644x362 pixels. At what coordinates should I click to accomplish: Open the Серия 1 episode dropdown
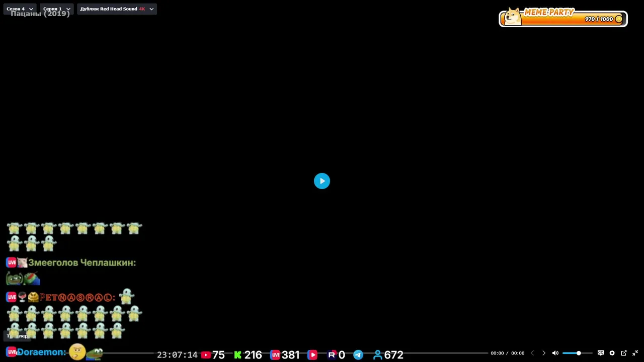point(57,9)
